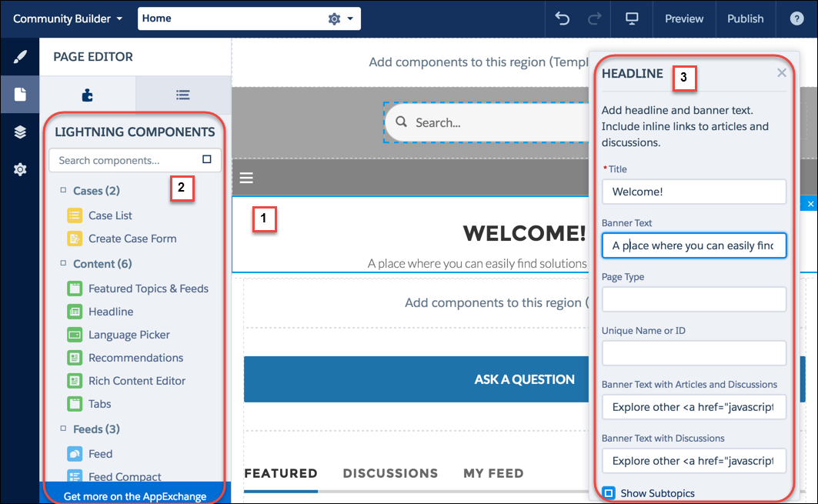Expand the Home page selector arrow

click(350, 18)
